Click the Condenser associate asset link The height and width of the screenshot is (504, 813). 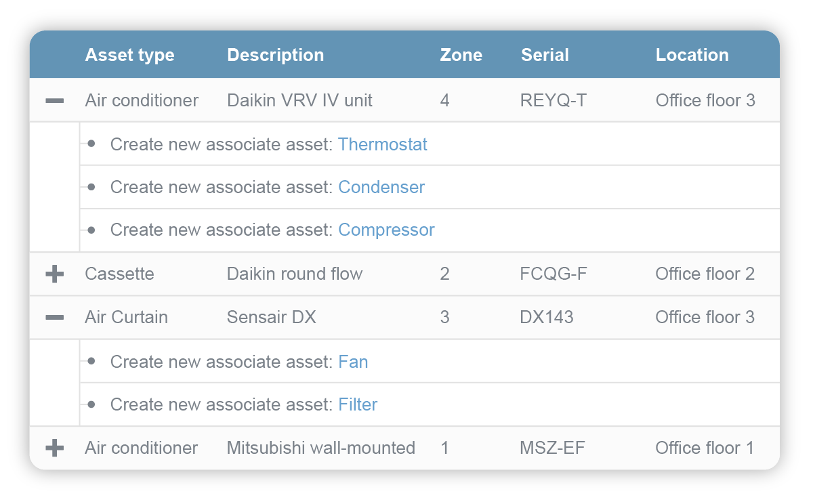tap(381, 188)
